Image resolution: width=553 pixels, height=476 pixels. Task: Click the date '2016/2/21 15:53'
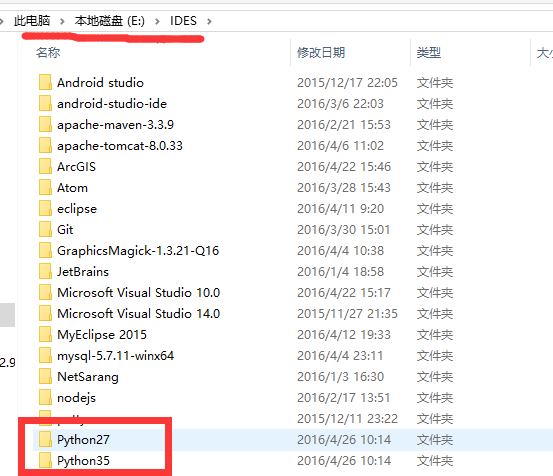pyautogui.click(x=344, y=124)
